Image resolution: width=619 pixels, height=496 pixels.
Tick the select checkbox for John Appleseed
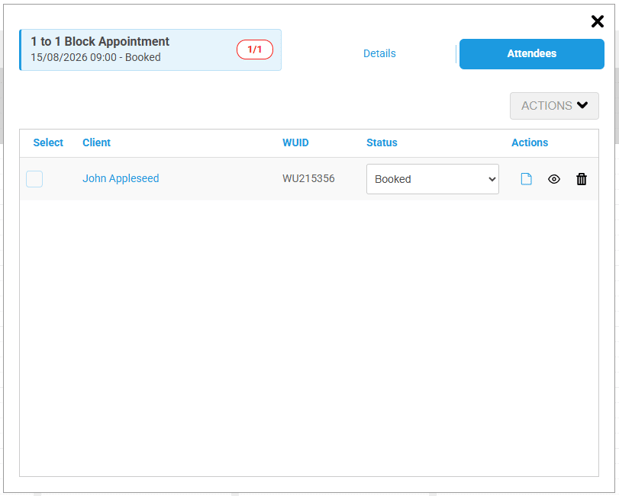pyautogui.click(x=34, y=179)
